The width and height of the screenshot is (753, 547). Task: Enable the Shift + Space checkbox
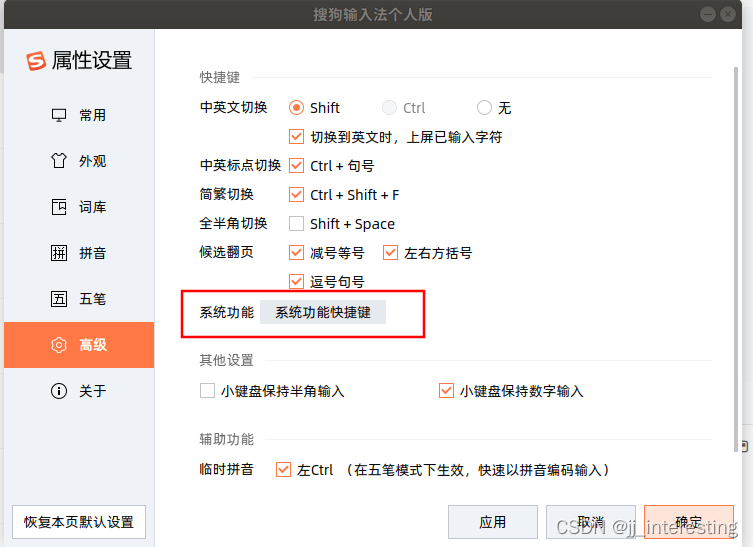pyautogui.click(x=296, y=223)
